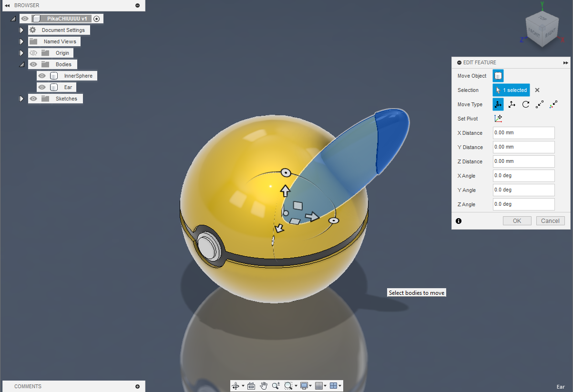The width and height of the screenshot is (573, 392).
Task: Click OK in Edit Feature dialog
Action: (x=517, y=221)
